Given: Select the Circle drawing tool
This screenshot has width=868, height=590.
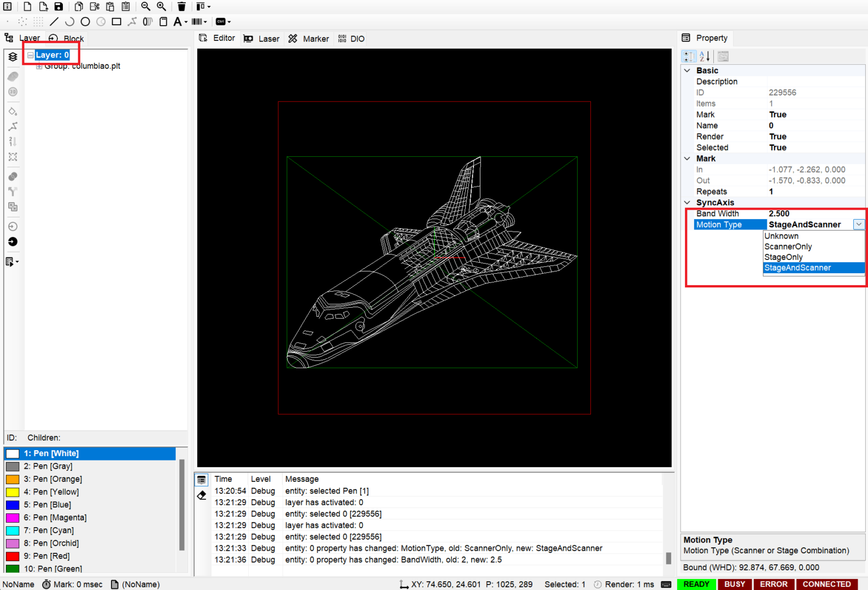Looking at the screenshot, I should coord(85,22).
